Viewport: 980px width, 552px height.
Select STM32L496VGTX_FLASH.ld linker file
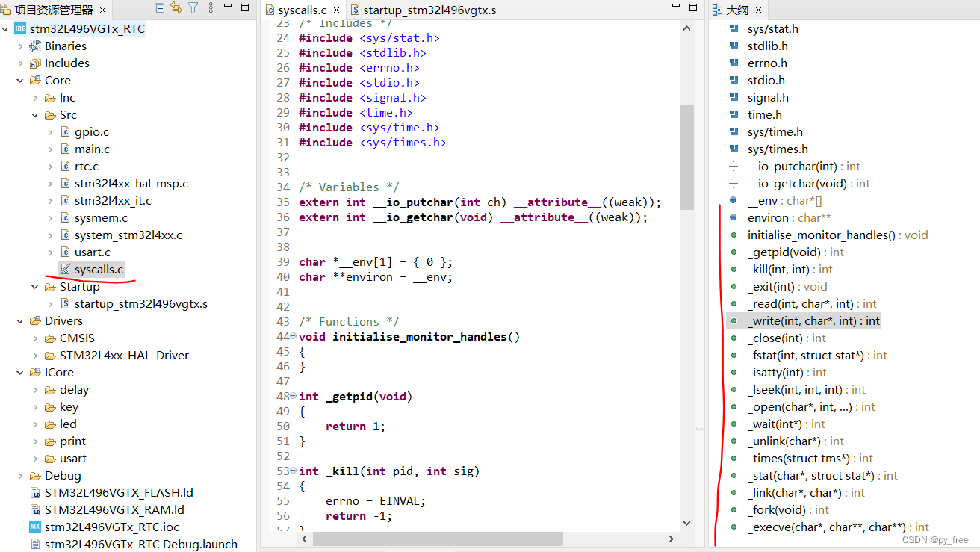coord(119,493)
